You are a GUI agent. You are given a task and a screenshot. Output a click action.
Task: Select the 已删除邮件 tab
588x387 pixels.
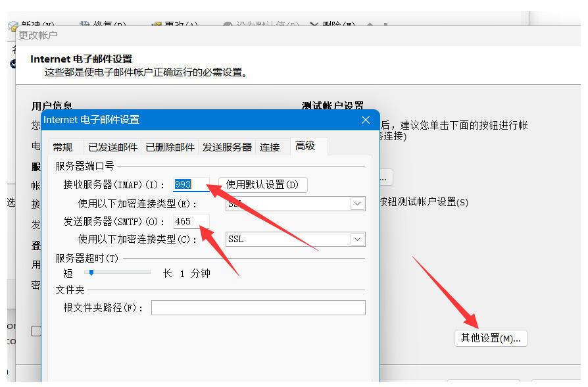click(170, 147)
